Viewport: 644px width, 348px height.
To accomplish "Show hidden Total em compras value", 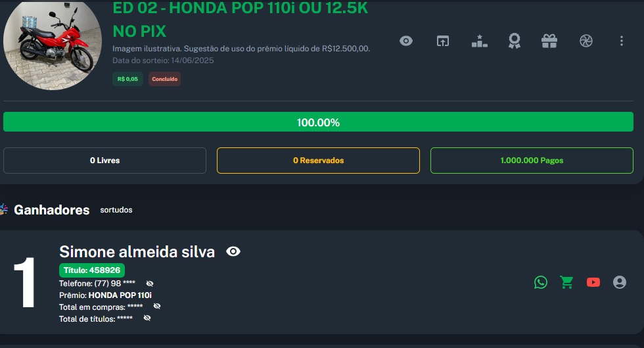I will click(x=157, y=307).
